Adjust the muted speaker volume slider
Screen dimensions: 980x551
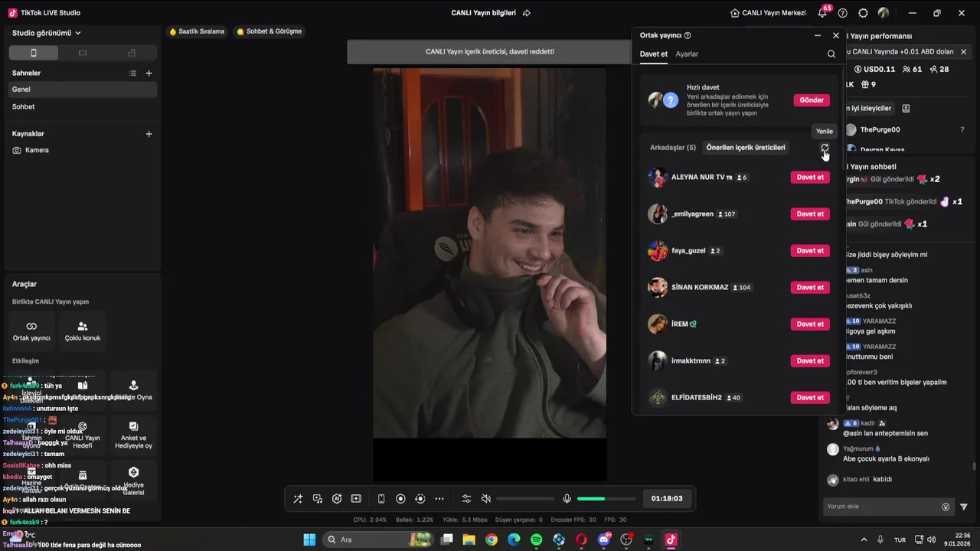click(x=525, y=498)
